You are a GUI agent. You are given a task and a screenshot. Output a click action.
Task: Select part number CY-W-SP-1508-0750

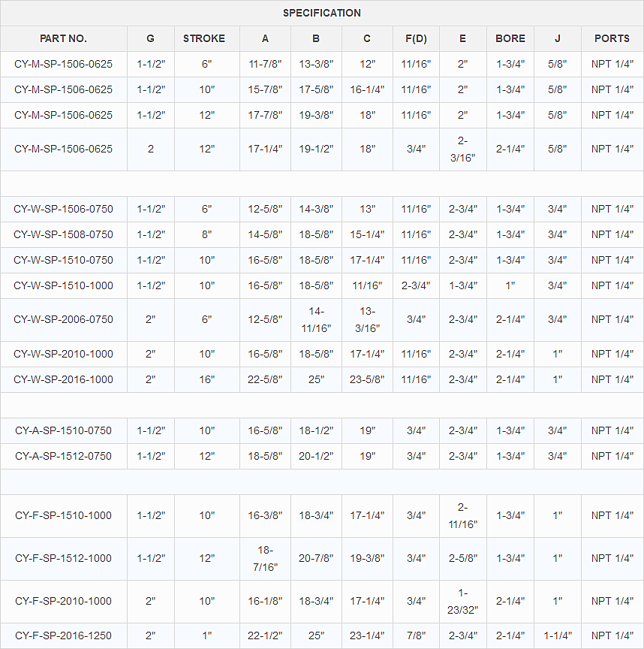pyautogui.click(x=63, y=234)
